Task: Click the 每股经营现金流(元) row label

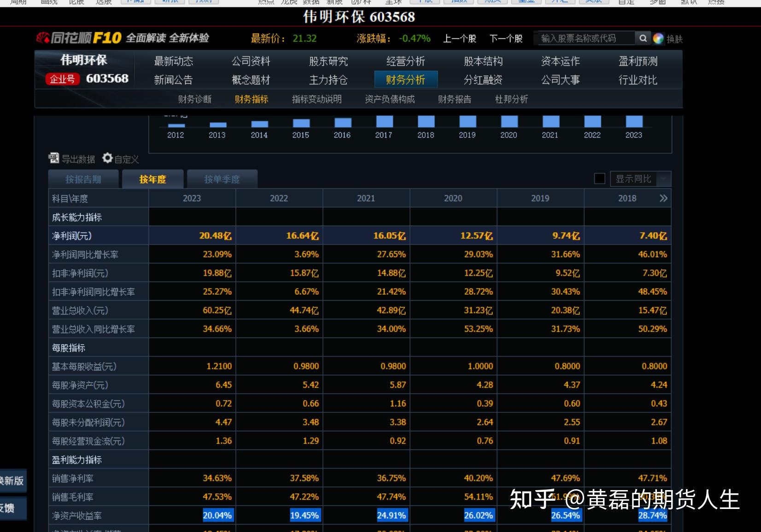Action: coord(88,441)
